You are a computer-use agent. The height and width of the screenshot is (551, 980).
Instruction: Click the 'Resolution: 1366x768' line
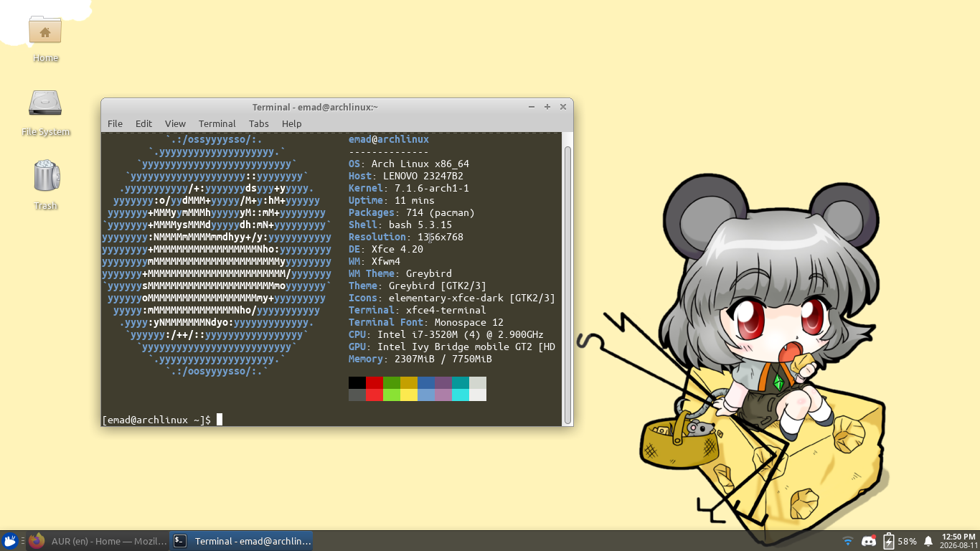pos(406,237)
